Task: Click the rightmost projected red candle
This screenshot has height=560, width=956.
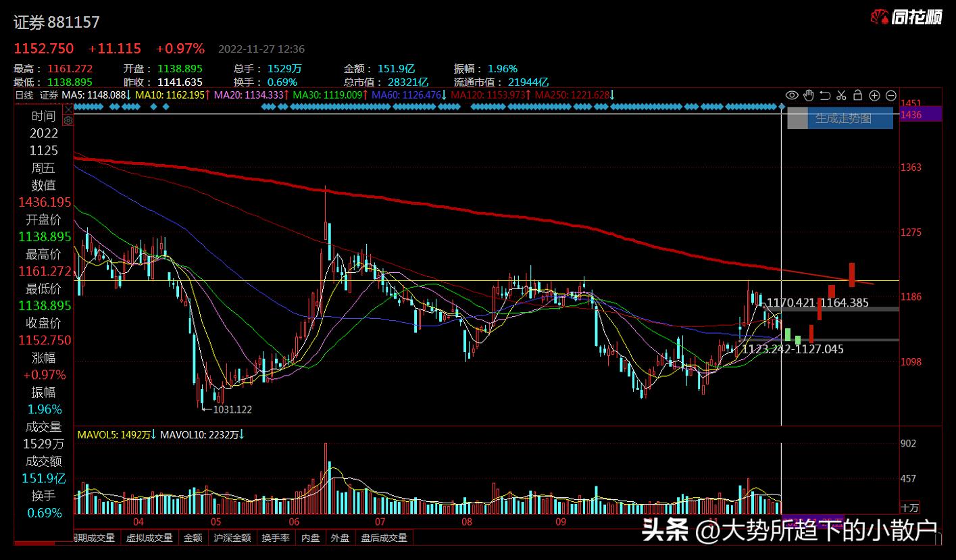Action: (x=852, y=274)
